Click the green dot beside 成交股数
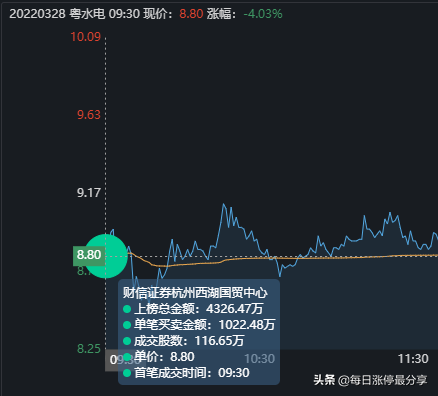 [127, 341]
